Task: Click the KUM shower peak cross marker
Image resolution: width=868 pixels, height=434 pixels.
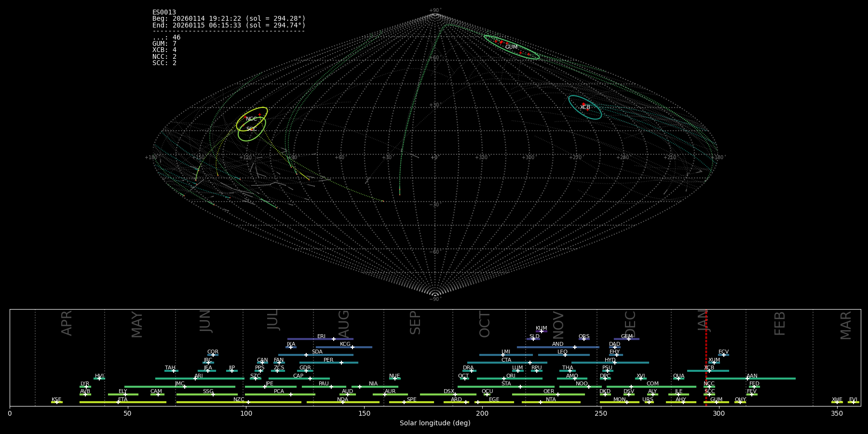Action: click(541, 331)
